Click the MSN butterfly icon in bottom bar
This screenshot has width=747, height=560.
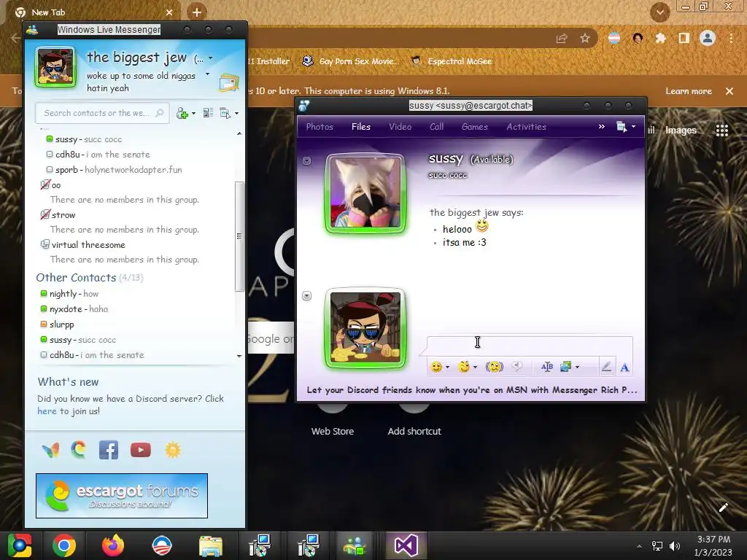pos(50,450)
